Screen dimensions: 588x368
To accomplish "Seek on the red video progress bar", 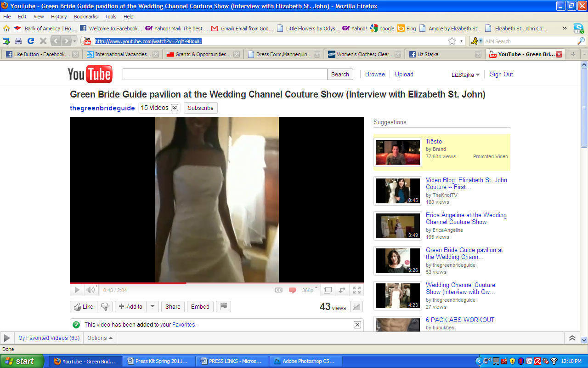I will pyautogui.click(x=216, y=283).
